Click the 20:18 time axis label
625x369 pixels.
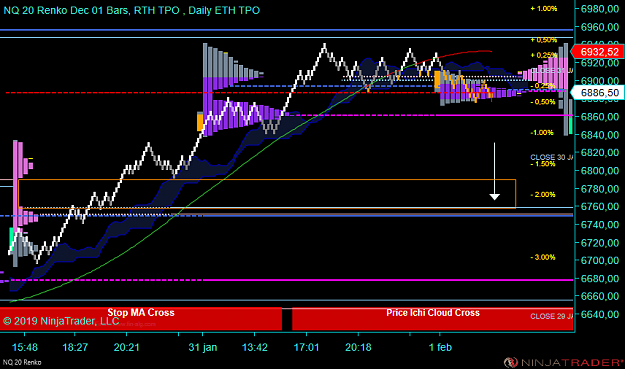click(358, 347)
